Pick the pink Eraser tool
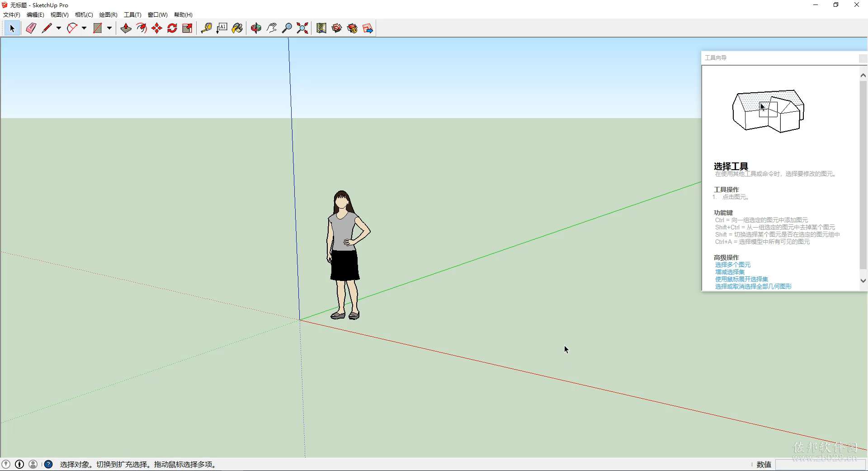The width and height of the screenshot is (868, 471). coord(31,29)
